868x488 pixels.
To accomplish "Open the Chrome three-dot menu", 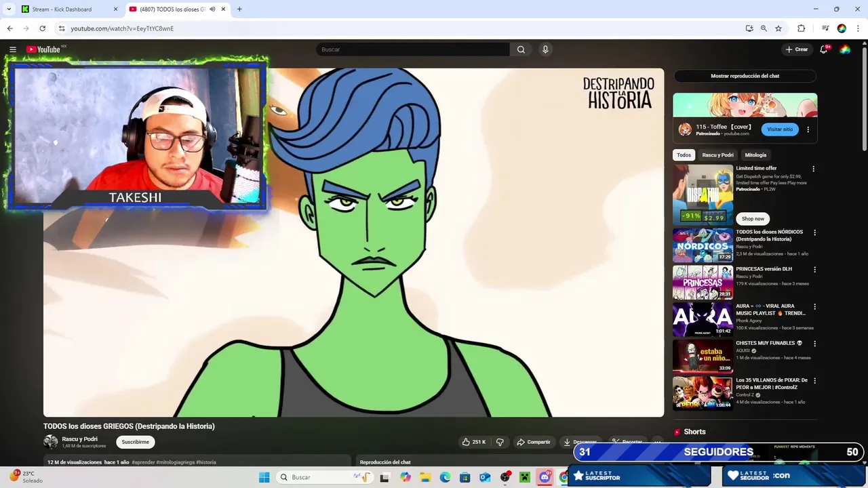I will click(858, 28).
